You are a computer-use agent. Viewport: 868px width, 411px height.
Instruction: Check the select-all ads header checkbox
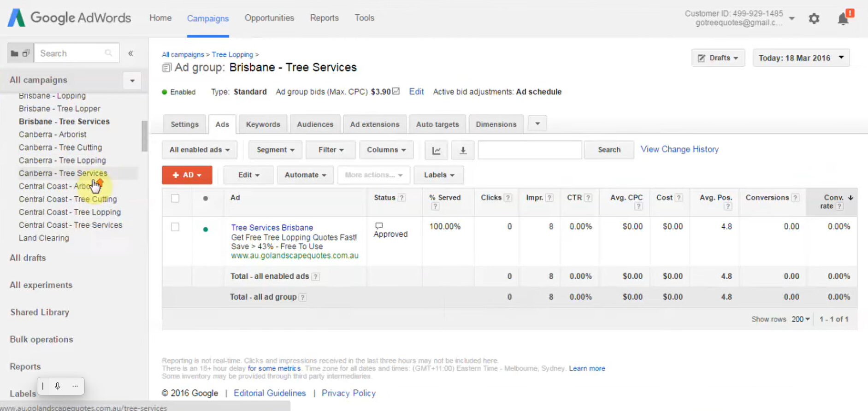coord(175,198)
